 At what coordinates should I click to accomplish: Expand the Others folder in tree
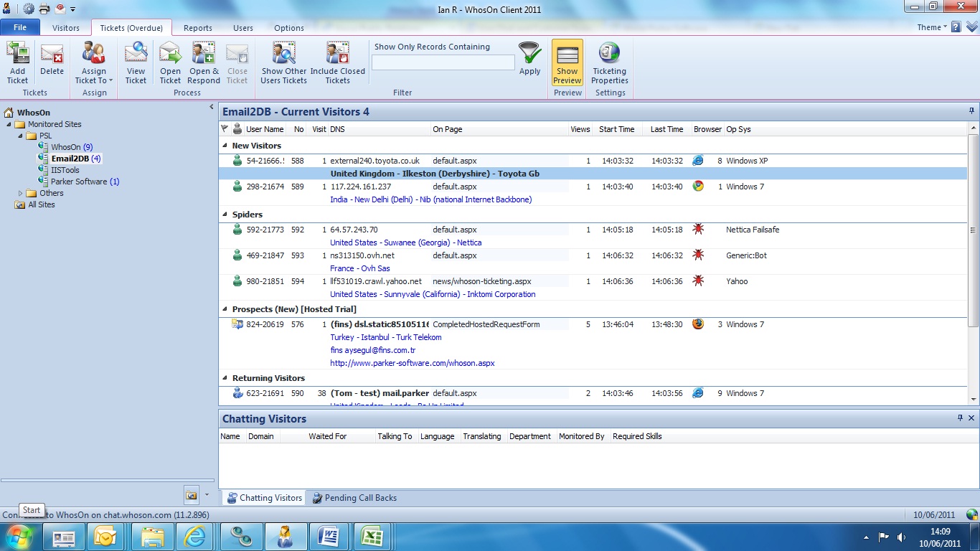pos(21,193)
